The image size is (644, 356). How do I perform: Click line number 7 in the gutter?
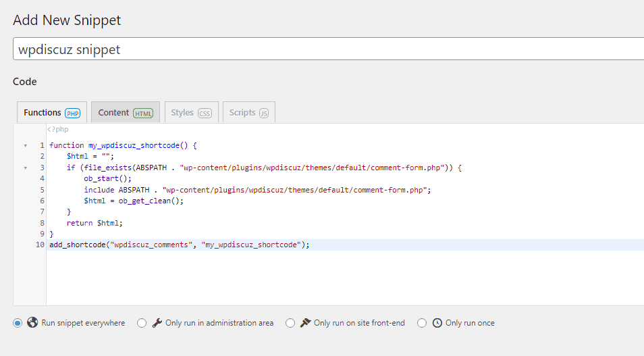point(43,211)
